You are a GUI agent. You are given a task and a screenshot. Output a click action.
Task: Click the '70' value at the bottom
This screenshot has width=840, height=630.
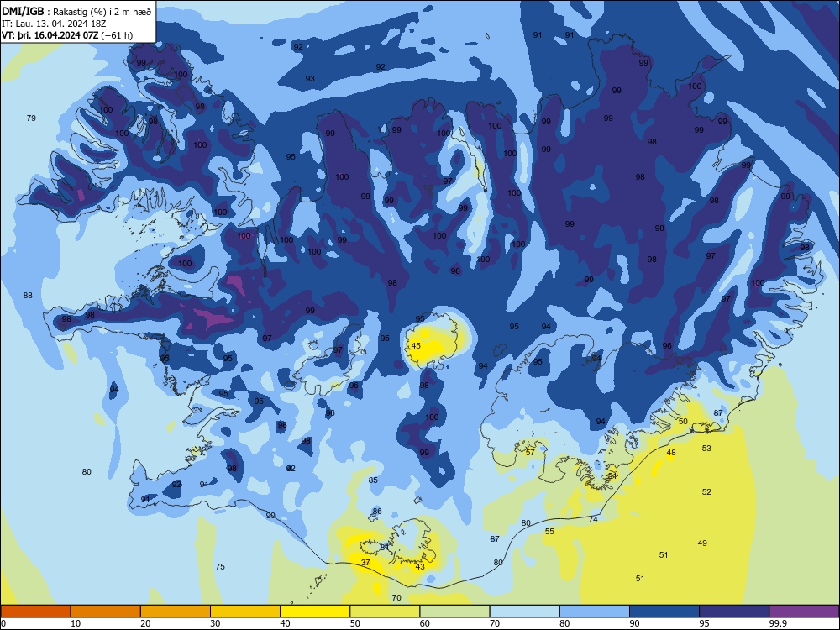[x=396, y=597]
